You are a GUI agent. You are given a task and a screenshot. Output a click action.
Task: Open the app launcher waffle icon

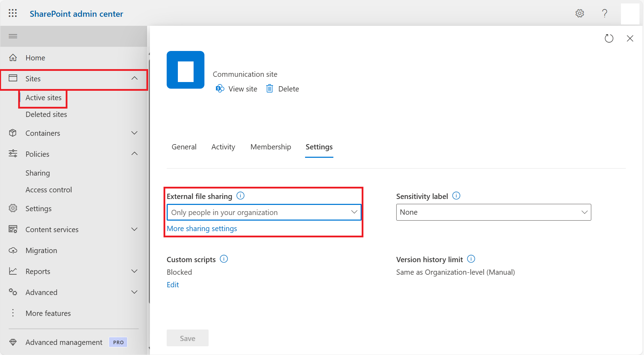coord(13,13)
